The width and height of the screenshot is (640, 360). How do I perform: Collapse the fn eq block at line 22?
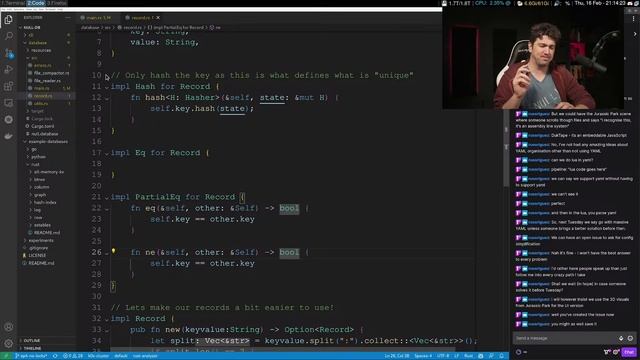pyautogui.click(x=107, y=209)
